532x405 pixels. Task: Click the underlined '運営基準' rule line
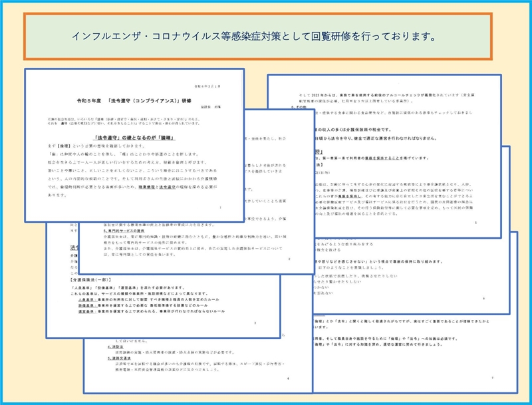tap(152, 311)
